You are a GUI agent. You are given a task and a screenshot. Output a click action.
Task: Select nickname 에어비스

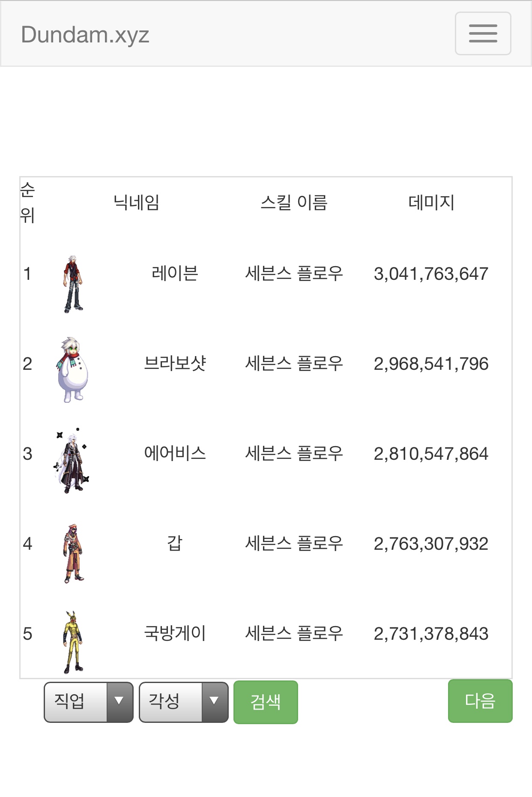(175, 453)
